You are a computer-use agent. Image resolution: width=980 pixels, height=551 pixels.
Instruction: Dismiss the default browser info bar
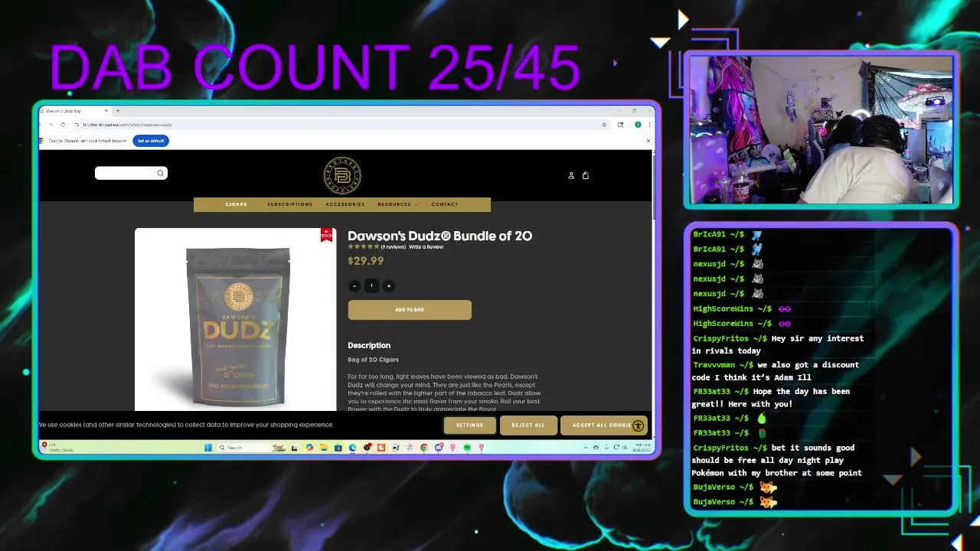click(x=648, y=141)
